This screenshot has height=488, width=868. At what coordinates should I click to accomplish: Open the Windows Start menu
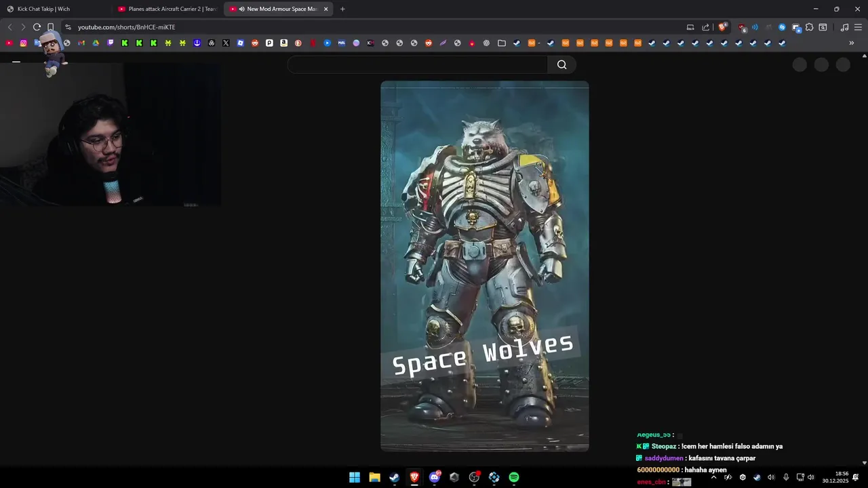[355, 477]
